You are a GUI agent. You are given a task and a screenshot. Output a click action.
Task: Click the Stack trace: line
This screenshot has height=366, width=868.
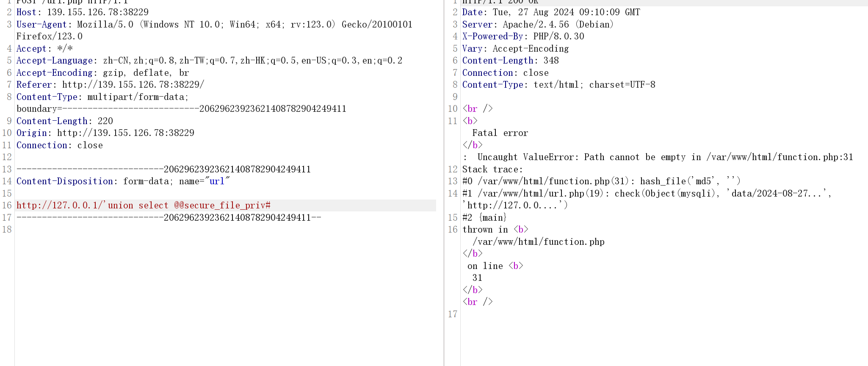coord(492,169)
